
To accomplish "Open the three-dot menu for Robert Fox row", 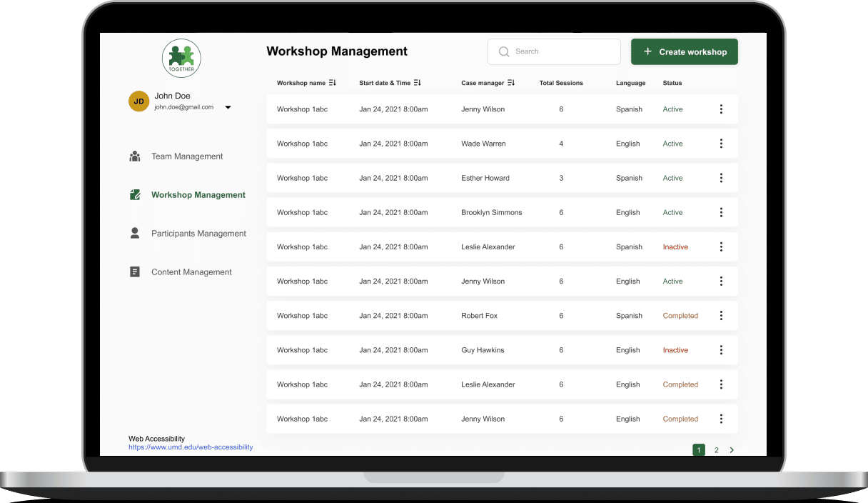I will [721, 316].
